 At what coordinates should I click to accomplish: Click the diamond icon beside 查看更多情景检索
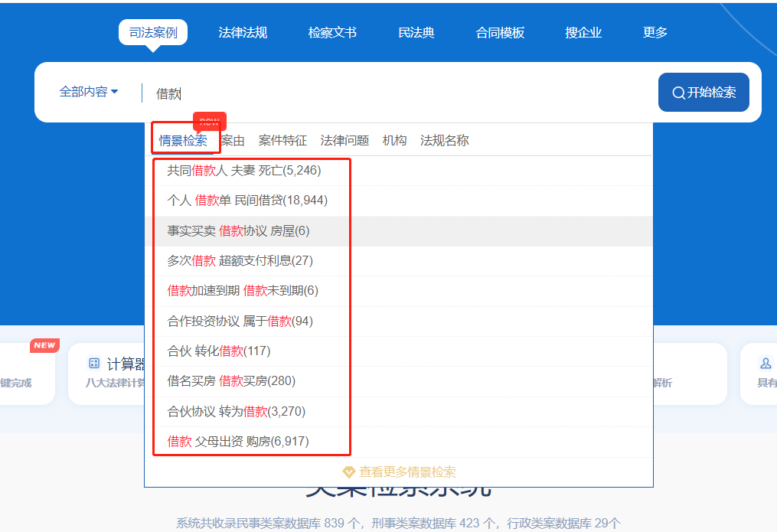349,472
